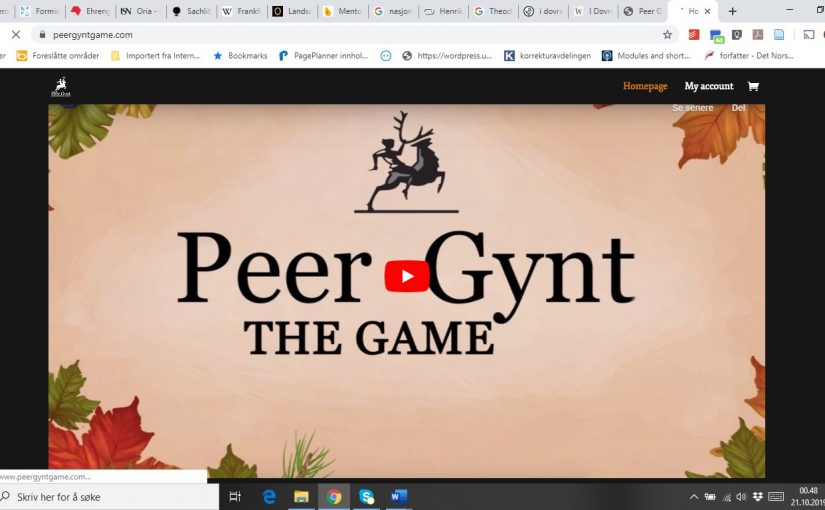Open a new browser tab
This screenshot has height=510, width=825.
pyautogui.click(x=732, y=11)
